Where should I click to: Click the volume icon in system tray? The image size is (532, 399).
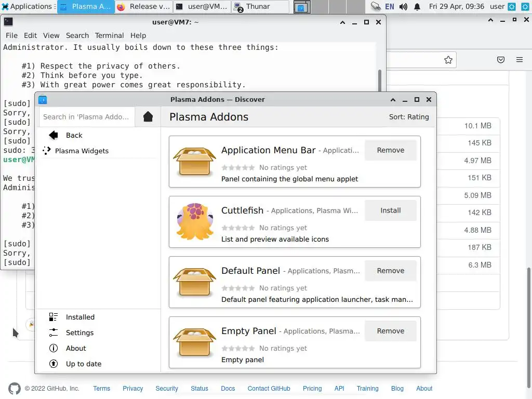tap(403, 6)
